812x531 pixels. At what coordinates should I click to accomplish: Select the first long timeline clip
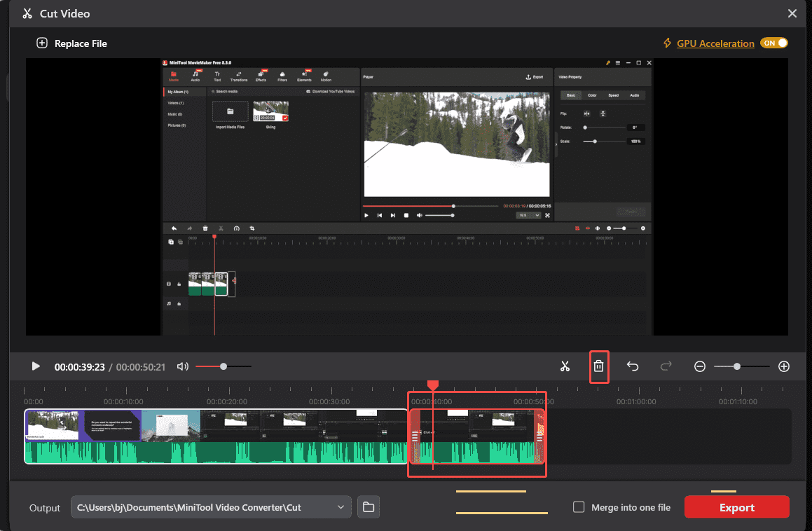point(216,436)
